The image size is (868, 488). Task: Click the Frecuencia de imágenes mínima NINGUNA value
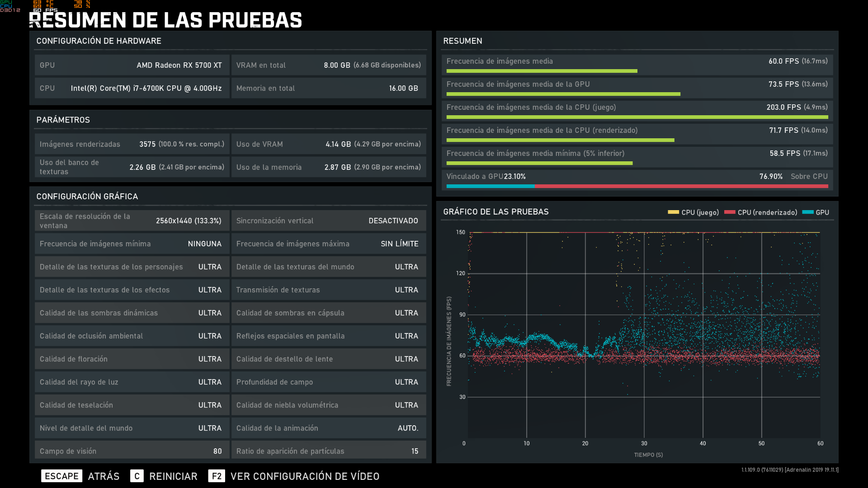pyautogui.click(x=204, y=244)
